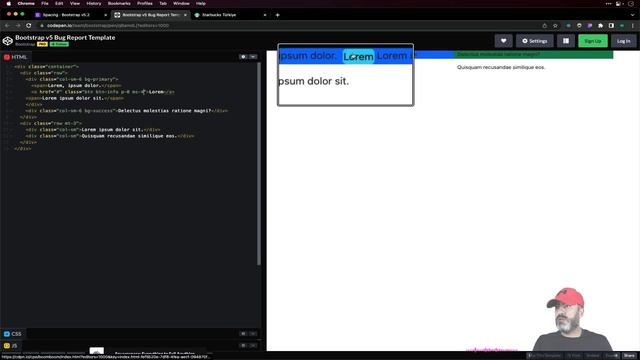The height and width of the screenshot is (360, 640).
Task: Click the CodePen logo icon
Action: pos(7,41)
